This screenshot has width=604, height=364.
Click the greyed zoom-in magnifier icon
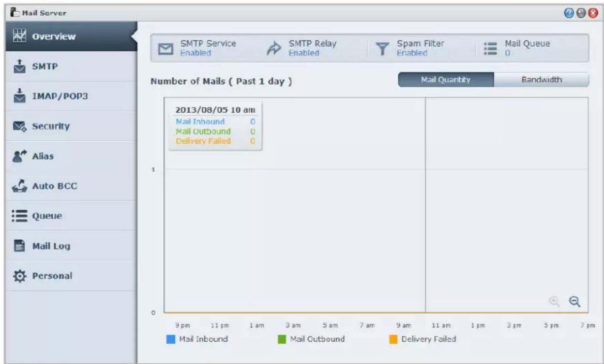[554, 301]
